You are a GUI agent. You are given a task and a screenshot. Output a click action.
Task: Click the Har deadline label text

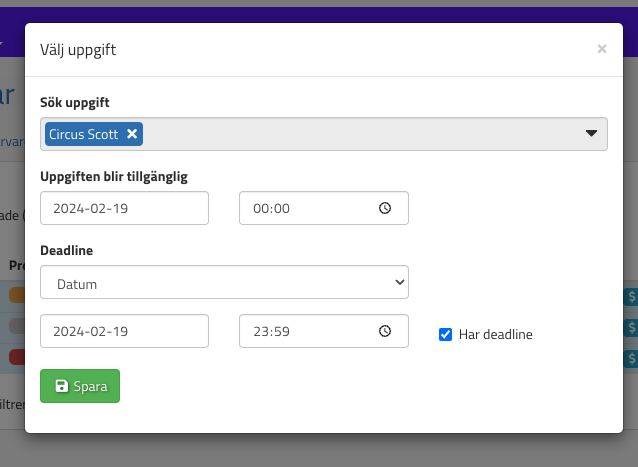[495, 334]
